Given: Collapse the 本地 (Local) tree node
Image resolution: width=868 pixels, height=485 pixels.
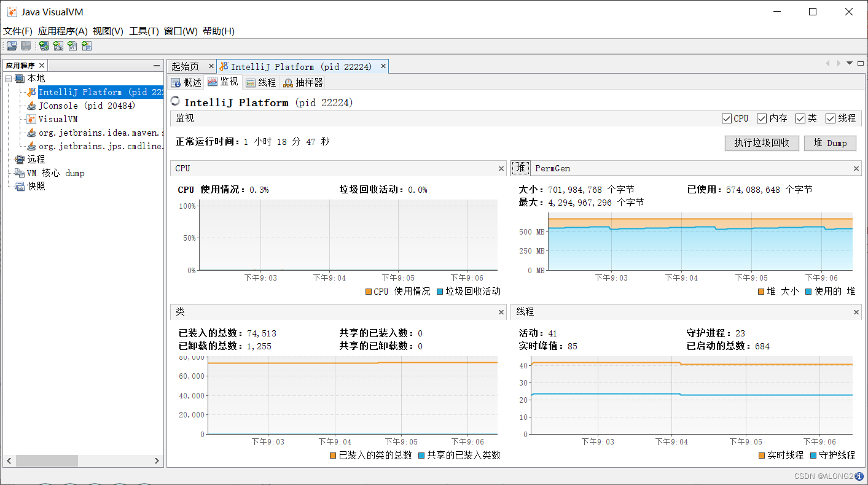Looking at the screenshot, I should 9,79.
